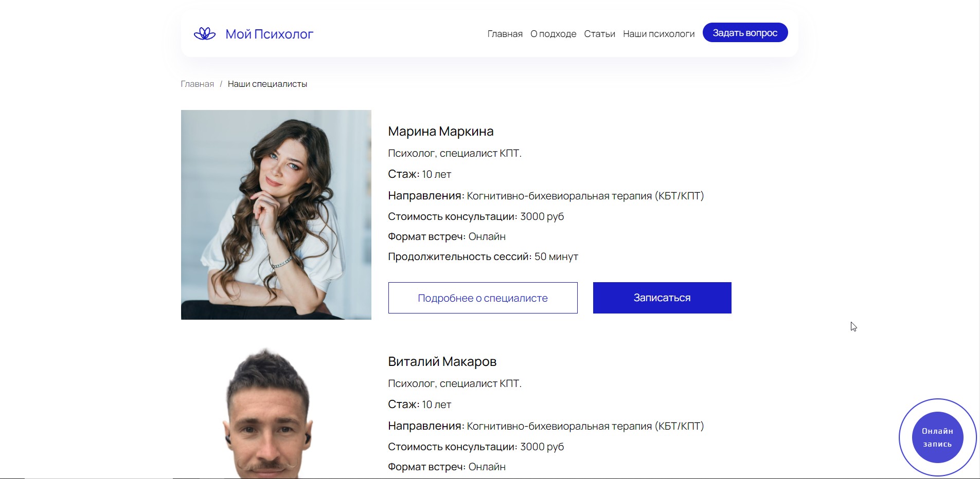This screenshot has width=980, height=479.
Task: Go to the Главная menu item
Action: click(x=505, y=34)
